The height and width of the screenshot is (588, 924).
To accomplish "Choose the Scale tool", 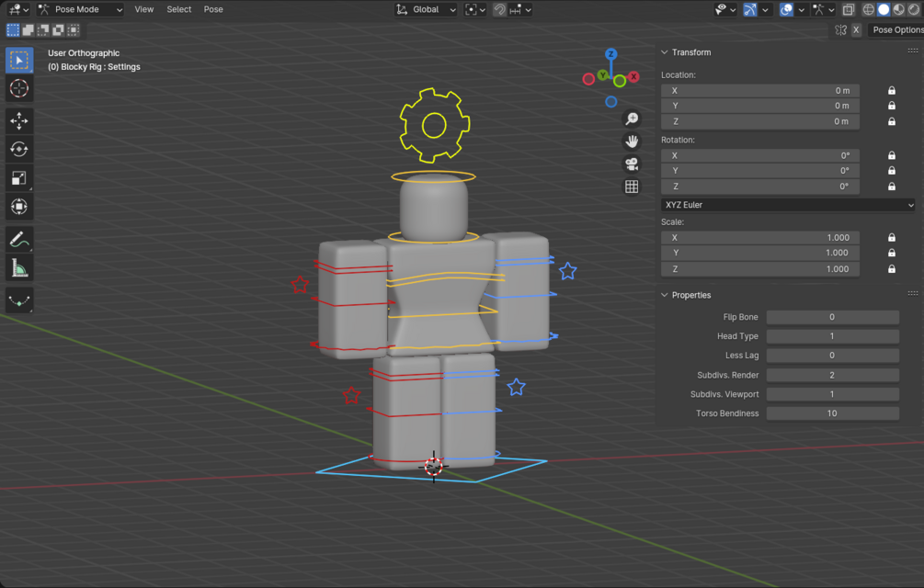I will tap(19, 177).
